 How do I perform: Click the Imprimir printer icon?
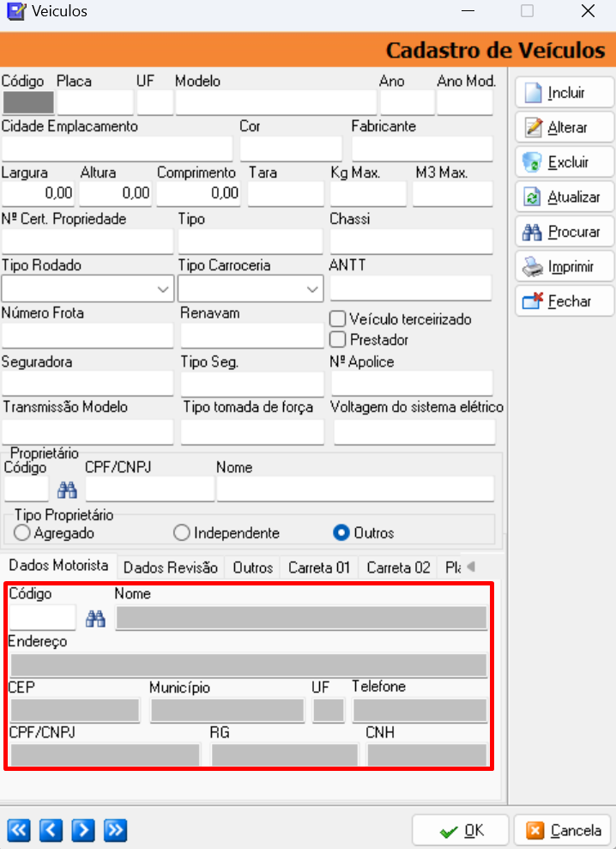[x=532, y=266]
